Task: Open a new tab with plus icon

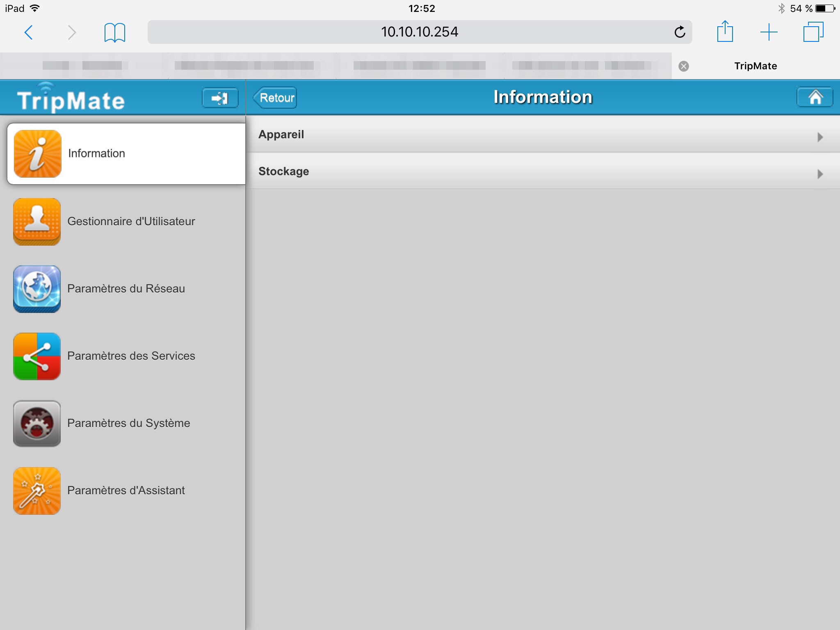Action: click(x=769, y=32)
